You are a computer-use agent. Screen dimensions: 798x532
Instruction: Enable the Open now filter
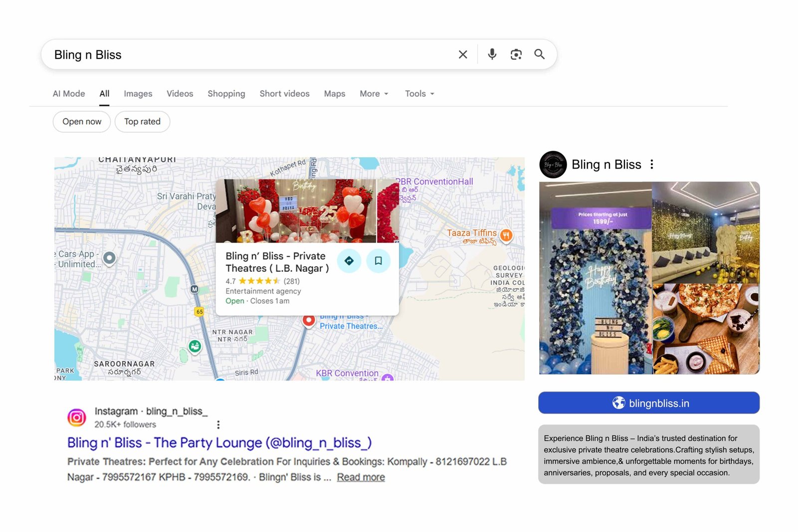tap(81, 121)
